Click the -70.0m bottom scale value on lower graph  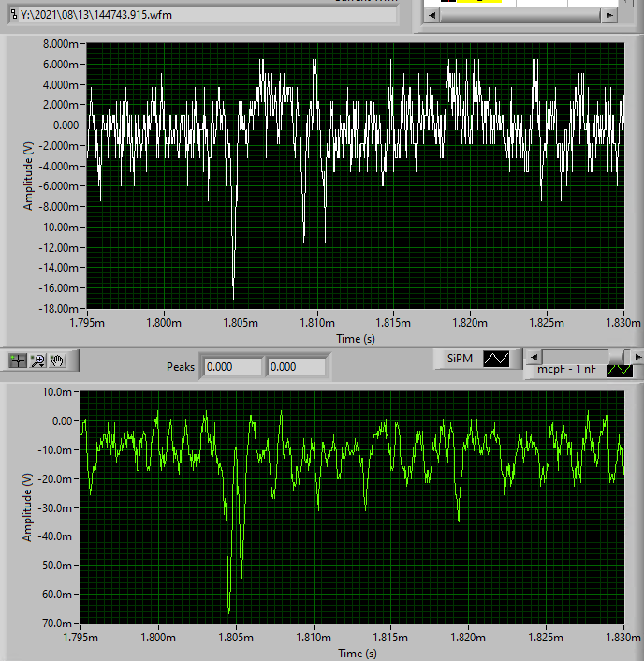[55, 623]
